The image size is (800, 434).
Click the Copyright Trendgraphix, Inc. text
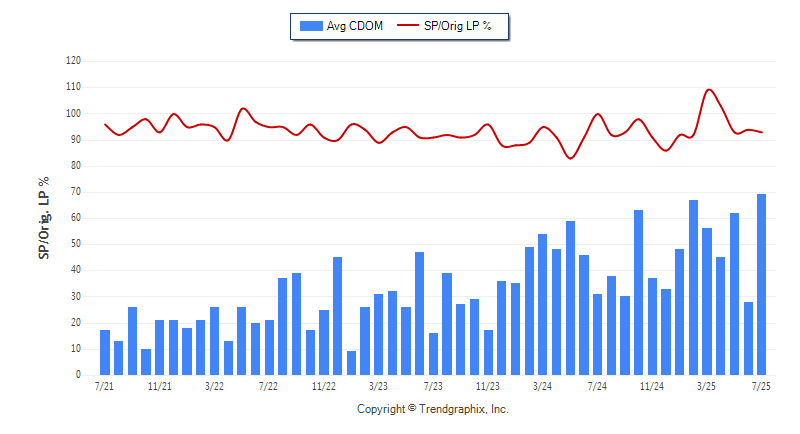pyautogui.click(x=433, y=409)
